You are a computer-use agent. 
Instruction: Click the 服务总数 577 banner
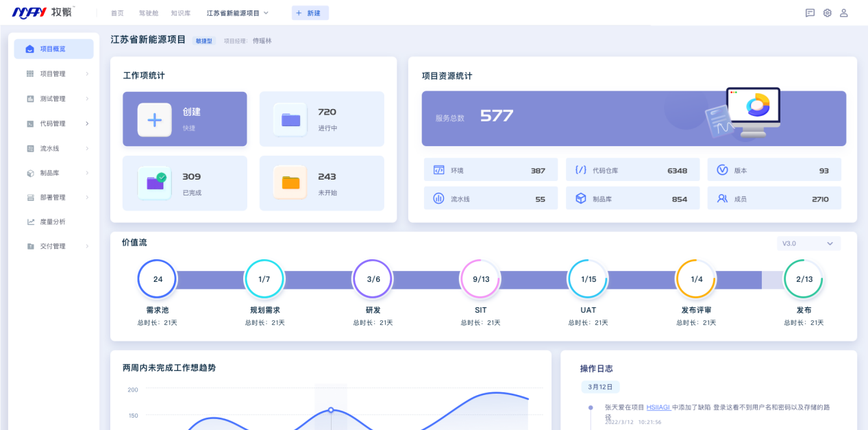coord(634,118)
